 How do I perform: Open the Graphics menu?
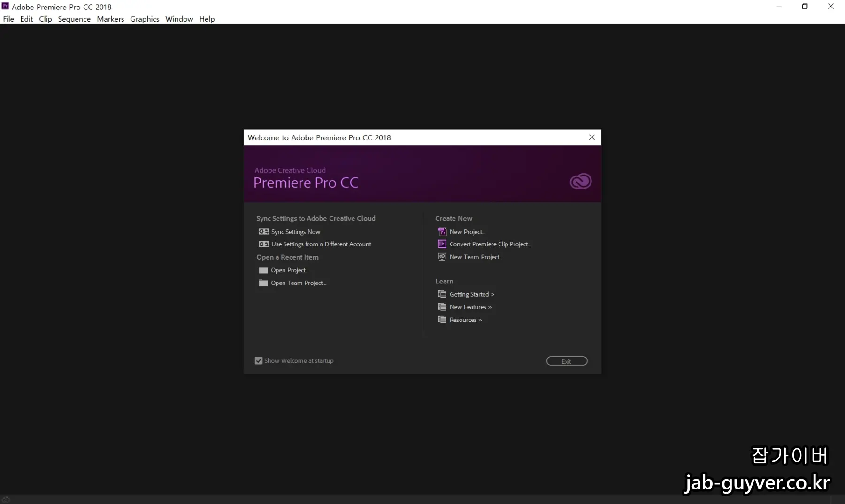click(145, 19)
